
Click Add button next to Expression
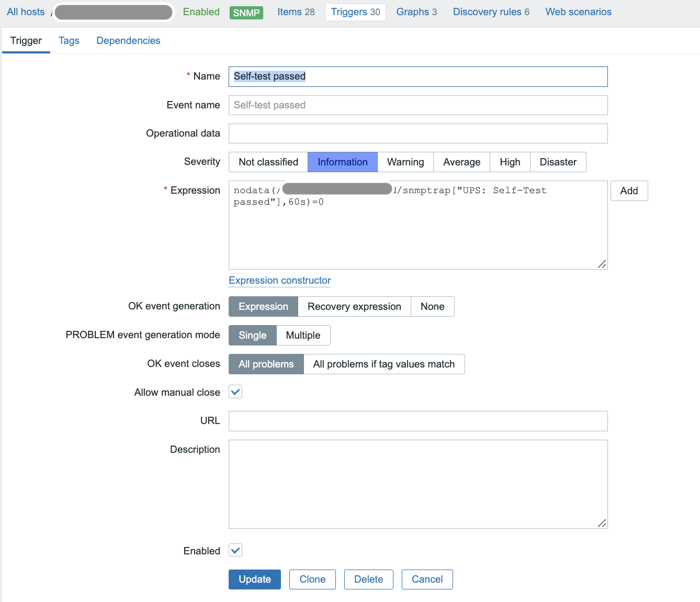click(629, 191)
